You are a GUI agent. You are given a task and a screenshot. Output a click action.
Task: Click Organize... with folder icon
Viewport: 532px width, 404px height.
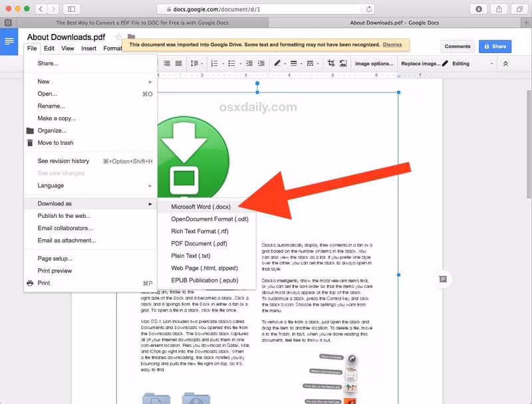tap(90, 130)
